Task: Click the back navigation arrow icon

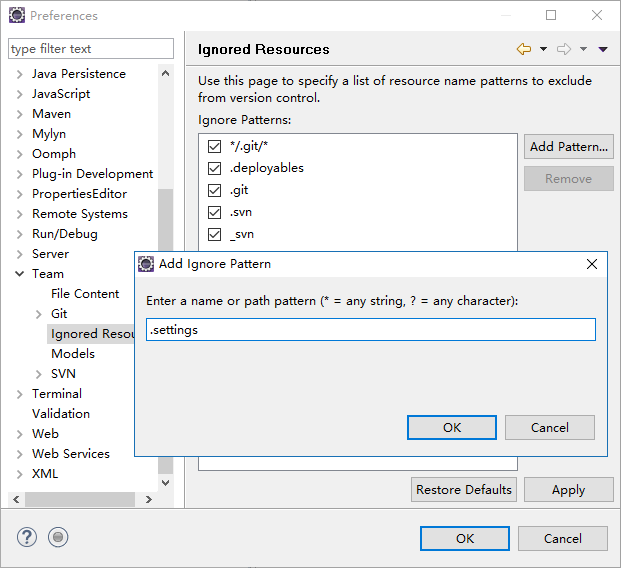Action: click(524, 49)
